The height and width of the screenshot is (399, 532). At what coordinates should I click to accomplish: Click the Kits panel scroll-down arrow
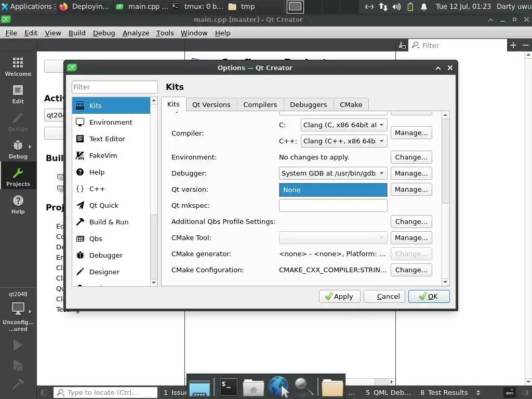pos(445,282)
